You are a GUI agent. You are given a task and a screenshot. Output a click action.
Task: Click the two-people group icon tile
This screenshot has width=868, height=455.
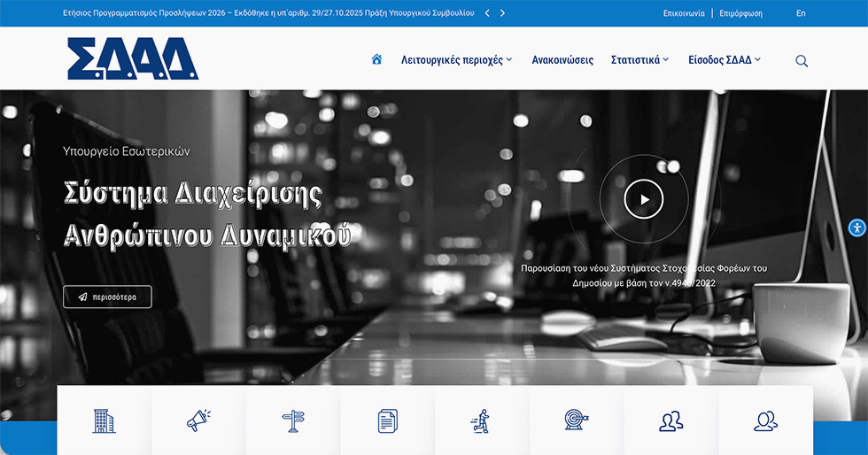[670, 420]
